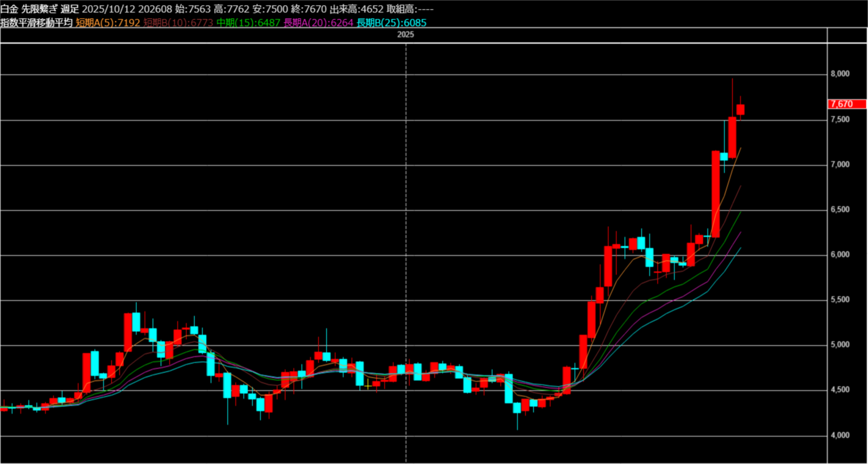
Task: Click the 週足 timeframe text in header
Action: 70,9
